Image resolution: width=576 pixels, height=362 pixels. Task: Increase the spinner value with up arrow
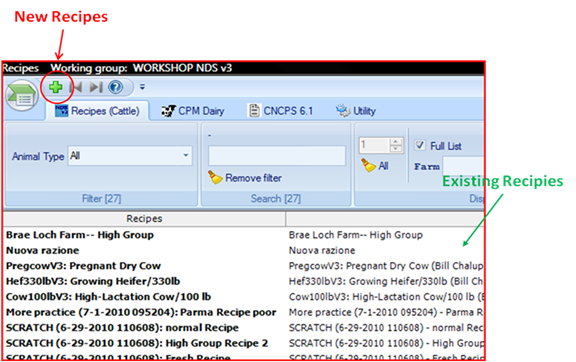pos(396,141)
